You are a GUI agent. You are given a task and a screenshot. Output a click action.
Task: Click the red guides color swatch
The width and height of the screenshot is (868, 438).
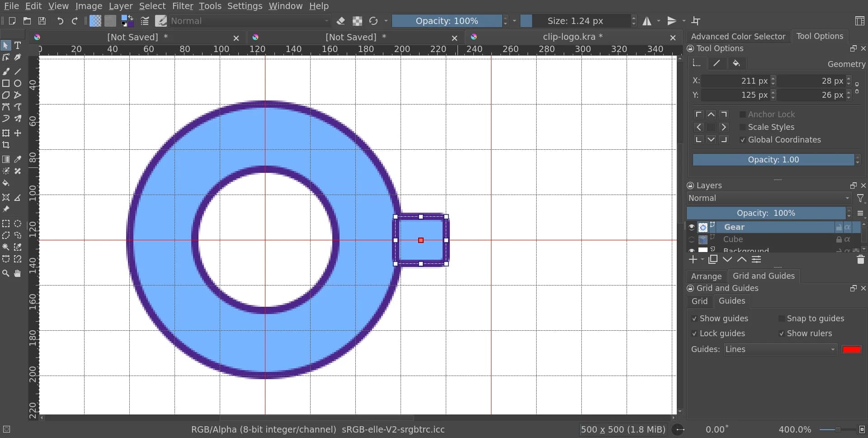click(x=852, y=349)
